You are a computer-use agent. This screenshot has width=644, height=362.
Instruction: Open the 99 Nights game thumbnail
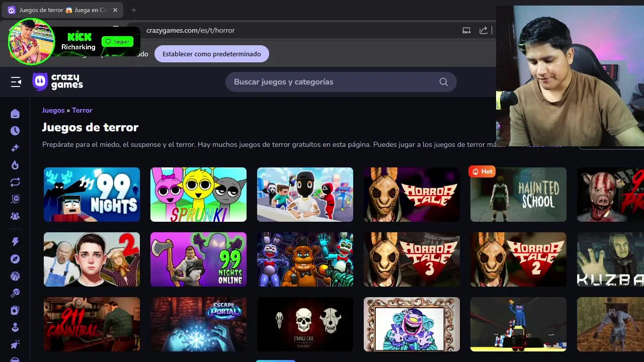click(x=92, y=195)
